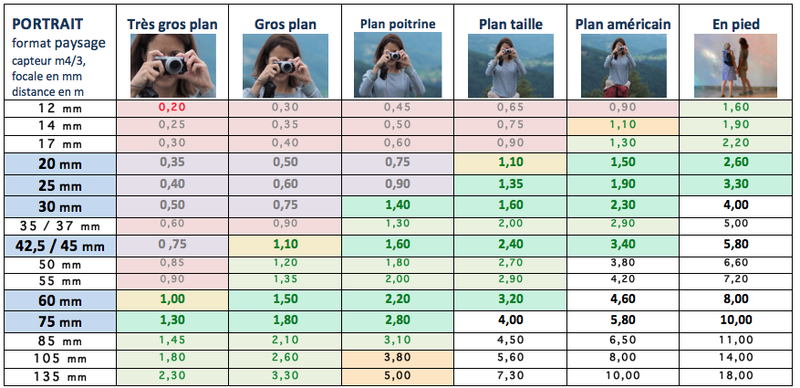Click the 42,5 / 45 mm row label
800x388 pixels.
pyautogui.click(x=60, y=246)
